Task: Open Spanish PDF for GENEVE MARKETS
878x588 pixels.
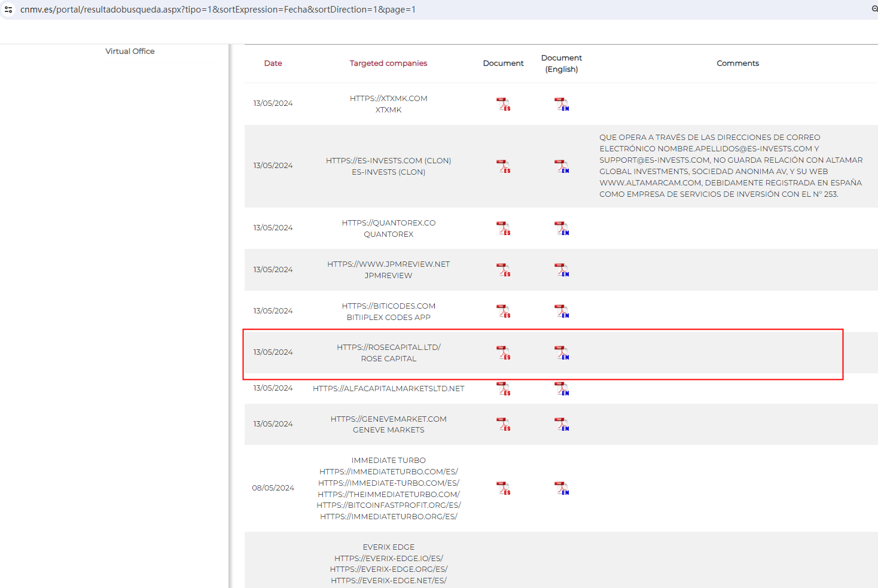Action: coord(504,424)
